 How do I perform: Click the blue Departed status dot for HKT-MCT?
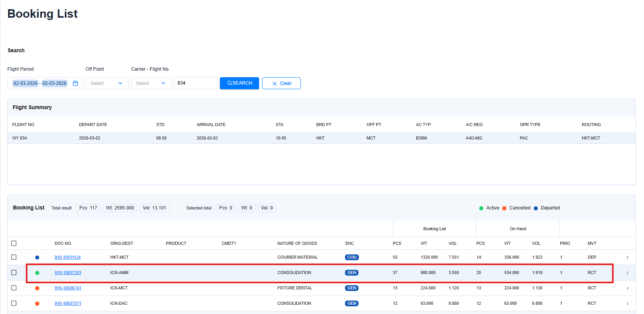[37, 258]
